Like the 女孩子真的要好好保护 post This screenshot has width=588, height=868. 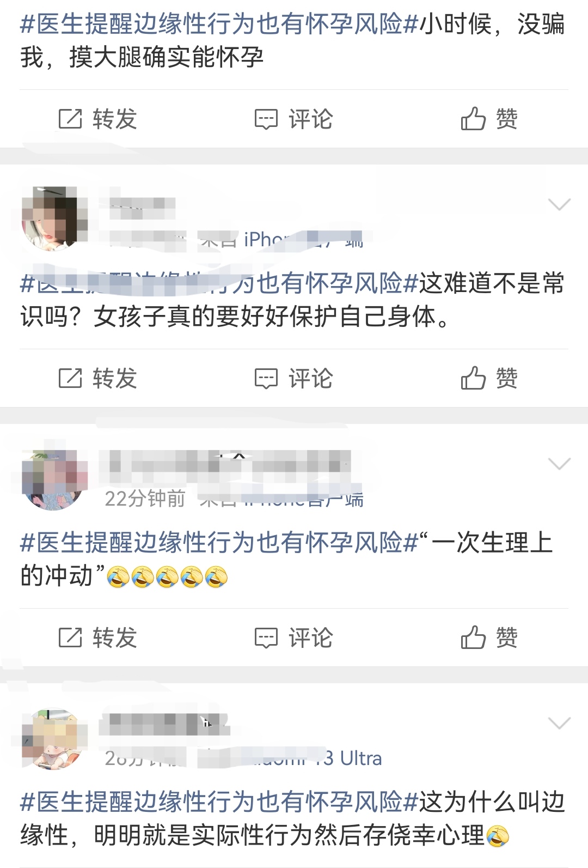point(489,378)
